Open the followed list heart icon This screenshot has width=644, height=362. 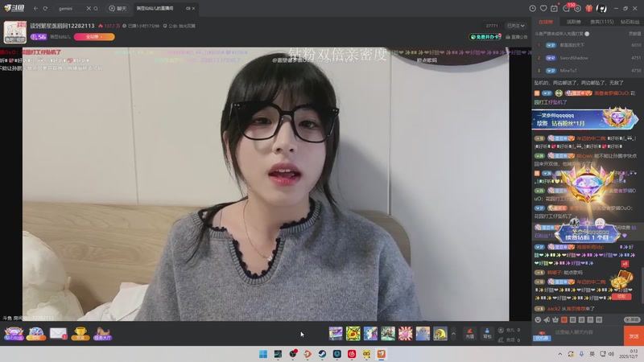tap(543, 8)
